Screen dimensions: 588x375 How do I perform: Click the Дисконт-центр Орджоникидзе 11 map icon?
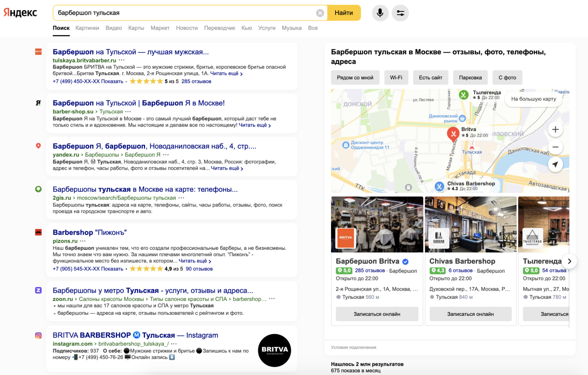point(346,145)
